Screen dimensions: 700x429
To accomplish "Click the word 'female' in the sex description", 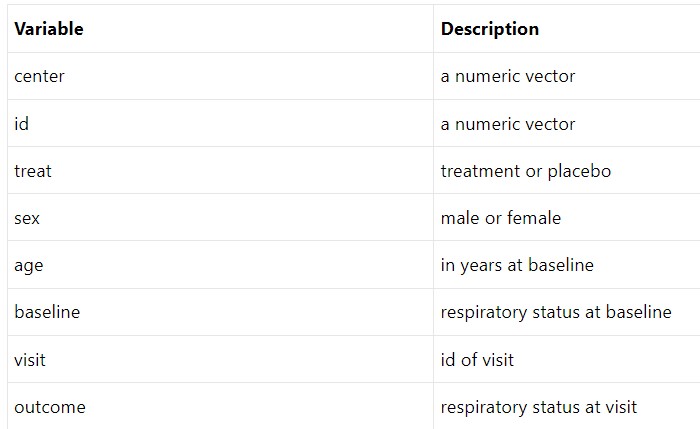I will pyautogui.click(x=534, y=218).
